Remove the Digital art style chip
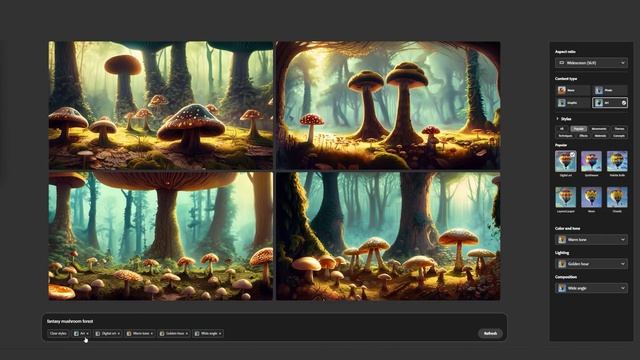 point(118,333)
